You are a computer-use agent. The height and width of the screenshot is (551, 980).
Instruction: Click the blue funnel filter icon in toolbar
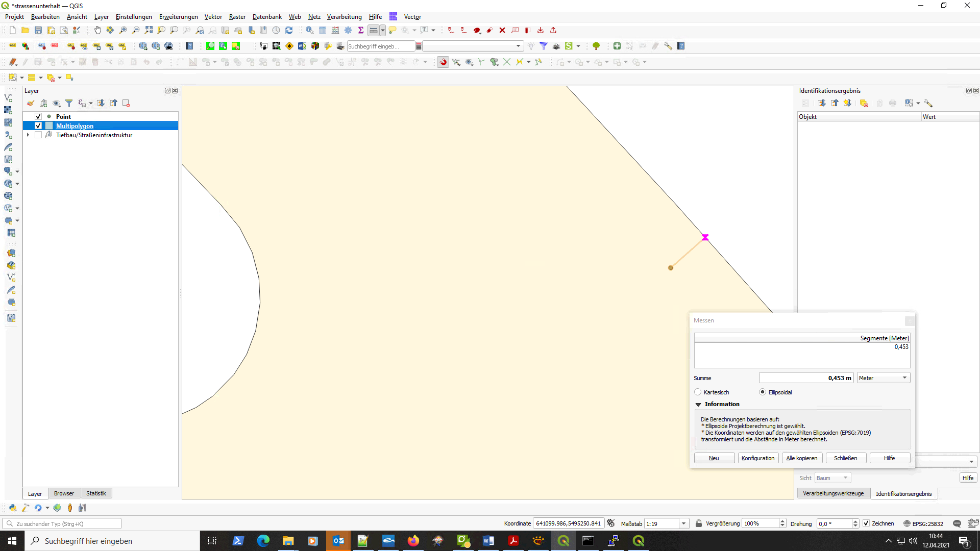[544, 46]
